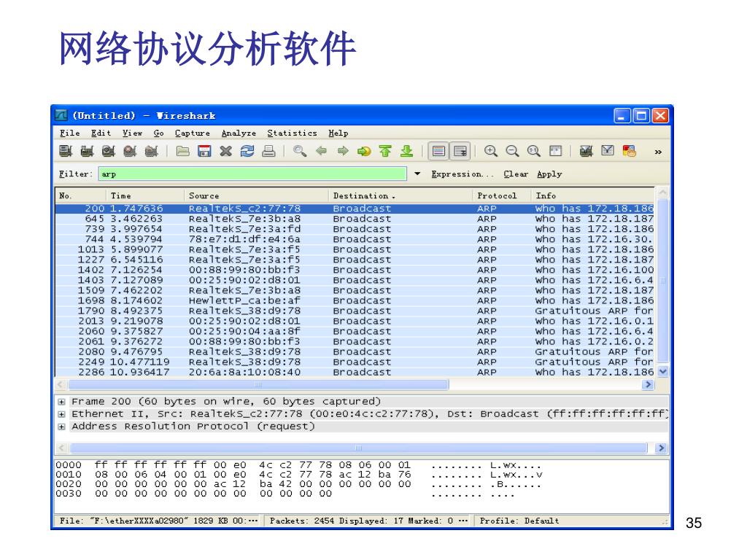Viewport: 747px width, 560px height.
Task: Sort by the Info column header
Action: pos(593,195)
